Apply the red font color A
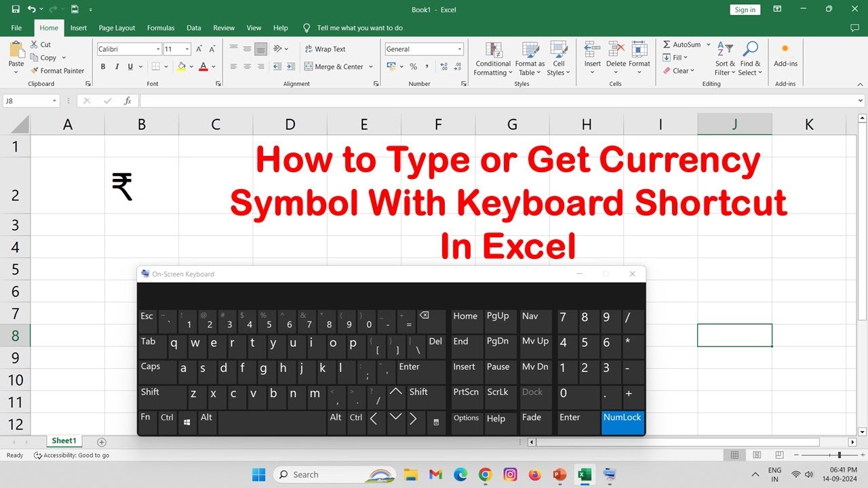 (x=203, y=66)
